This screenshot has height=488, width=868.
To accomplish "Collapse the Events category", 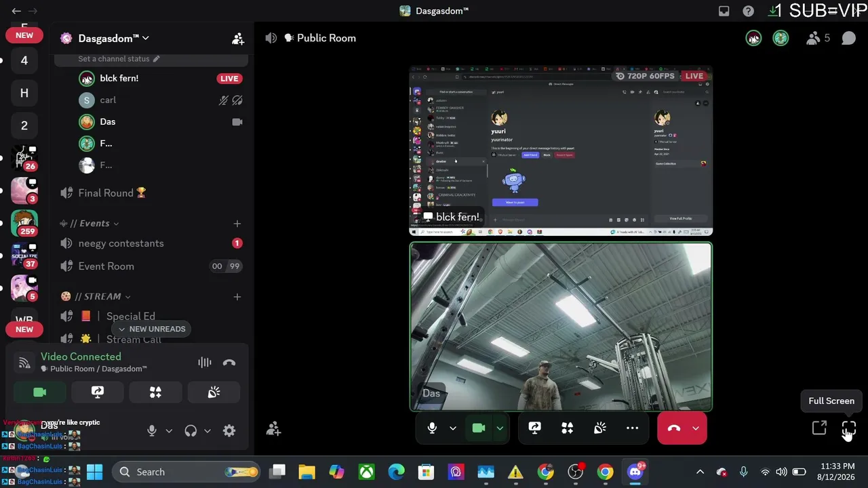I will 94,223.
